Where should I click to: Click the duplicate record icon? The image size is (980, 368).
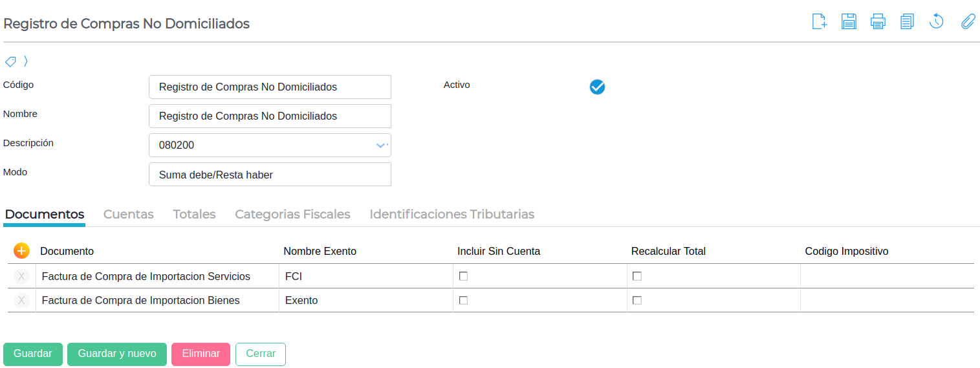907,21
